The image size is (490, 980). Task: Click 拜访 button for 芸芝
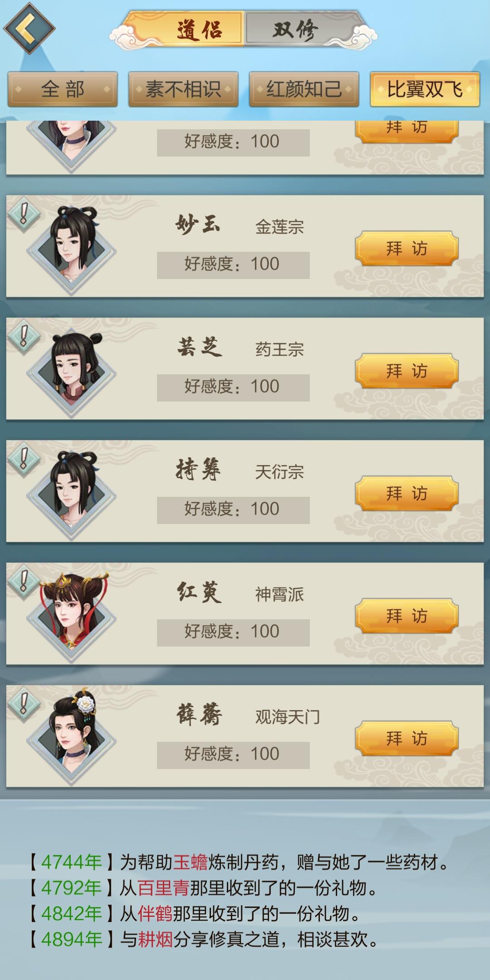(x=407, y=371)
